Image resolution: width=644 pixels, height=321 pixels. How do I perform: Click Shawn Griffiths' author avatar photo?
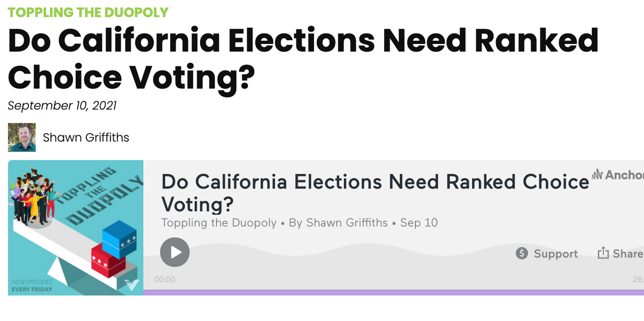pos(22,137)
